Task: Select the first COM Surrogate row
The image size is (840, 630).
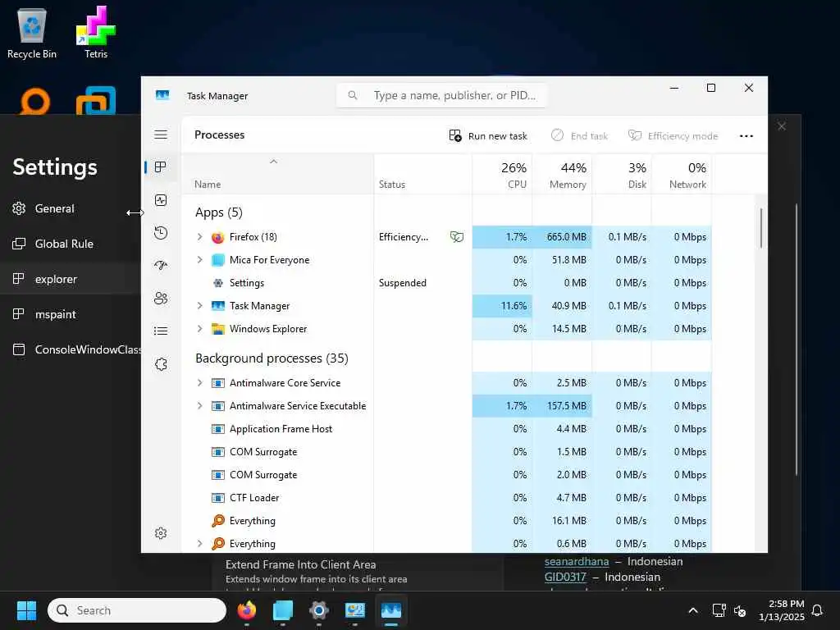Action: (x=446, y=452)
